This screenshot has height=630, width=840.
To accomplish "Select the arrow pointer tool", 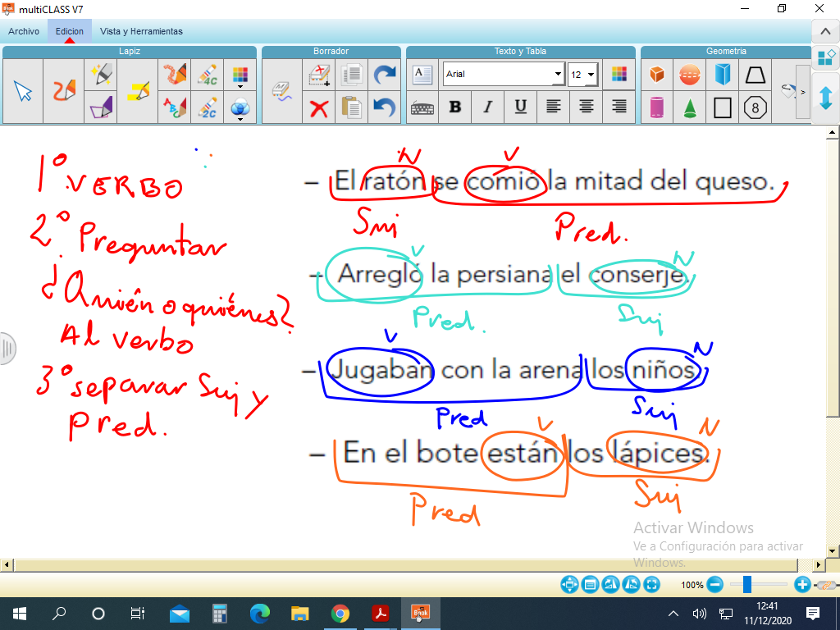I will pyautogui.click(x=23, y=91).
